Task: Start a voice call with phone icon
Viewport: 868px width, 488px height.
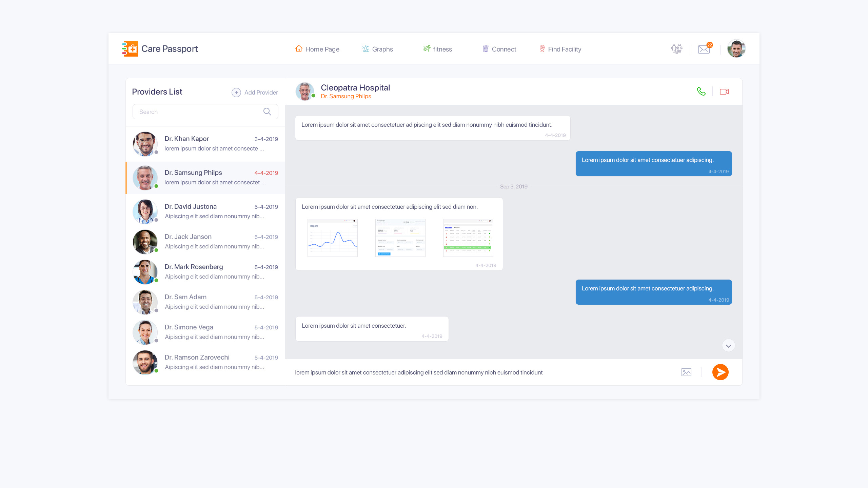Action: point(701,91)
